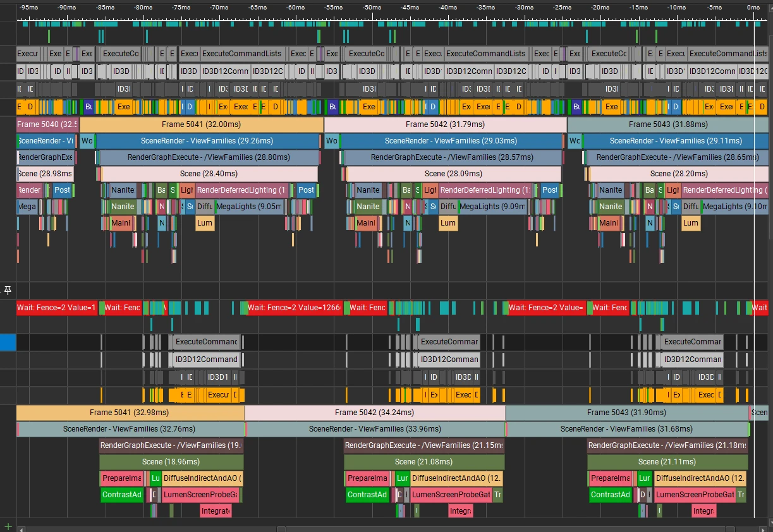Select RenderGraphExecute - /ViewFamilies (28.80ms)
The width and height of the screenshot is (773, 532).
[209, 157]
